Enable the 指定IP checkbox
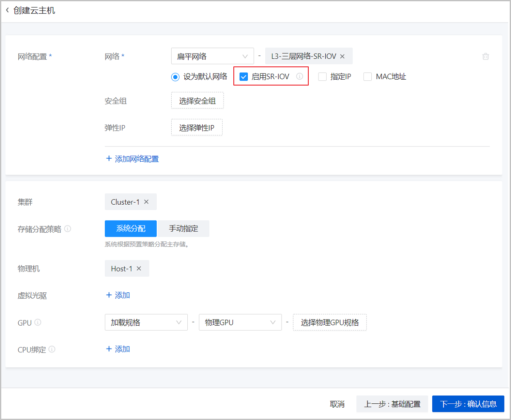Screen dimensions: 511x420 tap(322, 77)
